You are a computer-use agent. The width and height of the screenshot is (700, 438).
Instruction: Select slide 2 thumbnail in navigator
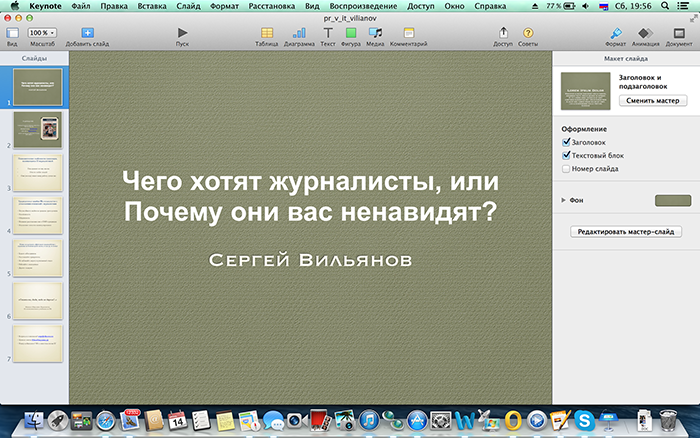coord(38,130)
